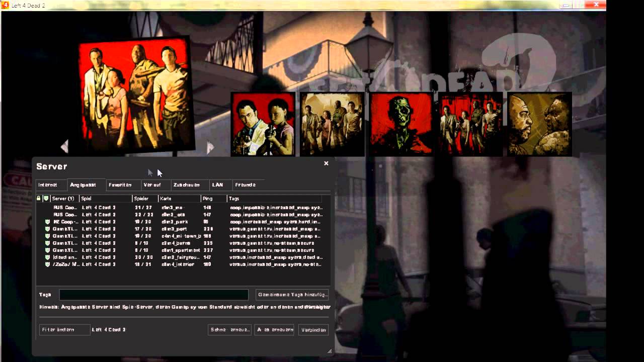Click the shield icon on the c2m2_fairground row

pyautogui.click(x=47, y=257)
